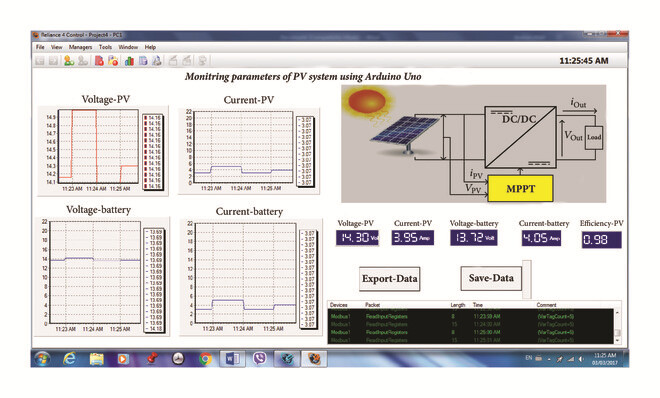Screen dimensions: 660x398
Task: Click the yellow MPPT block
Action: coord(520,189)
